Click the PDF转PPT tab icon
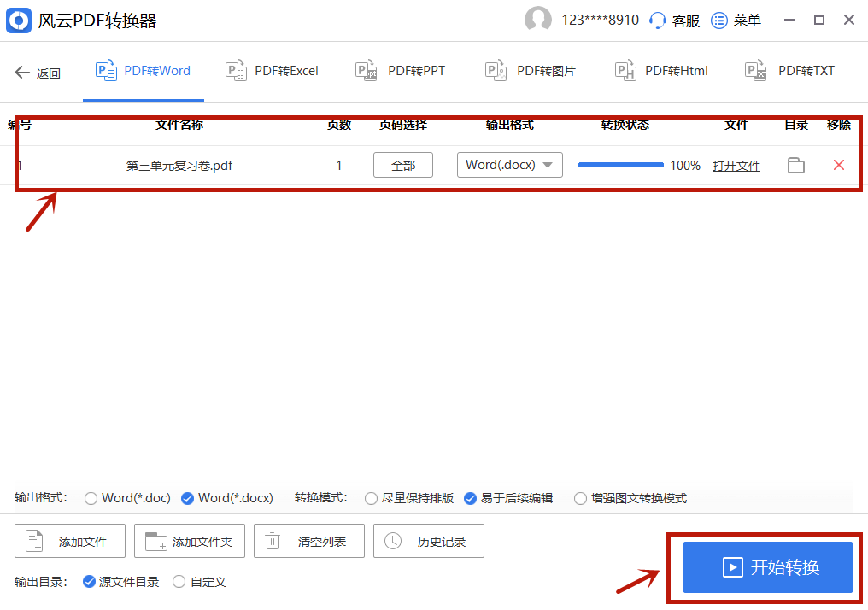This screenshot has width=868, height=610. pyautogui.click(x=366, y=70)
